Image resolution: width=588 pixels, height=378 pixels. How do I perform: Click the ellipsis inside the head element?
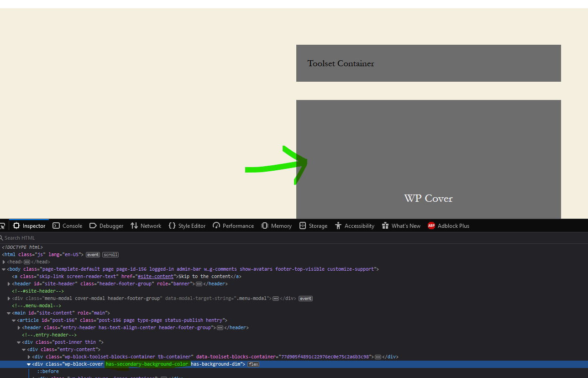coord(27,262)
